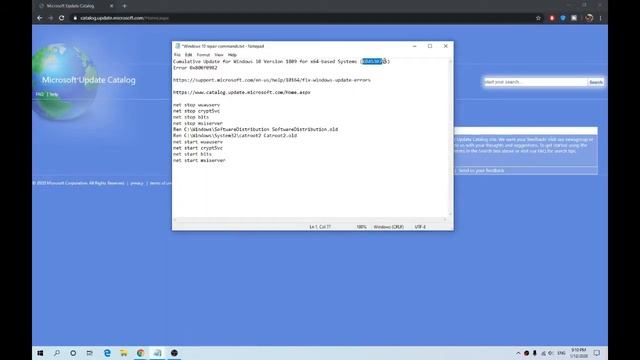Viewport: 640px width, 360px height.
Task: Open the privacy link in the page footer
Action: click(137, 183)
